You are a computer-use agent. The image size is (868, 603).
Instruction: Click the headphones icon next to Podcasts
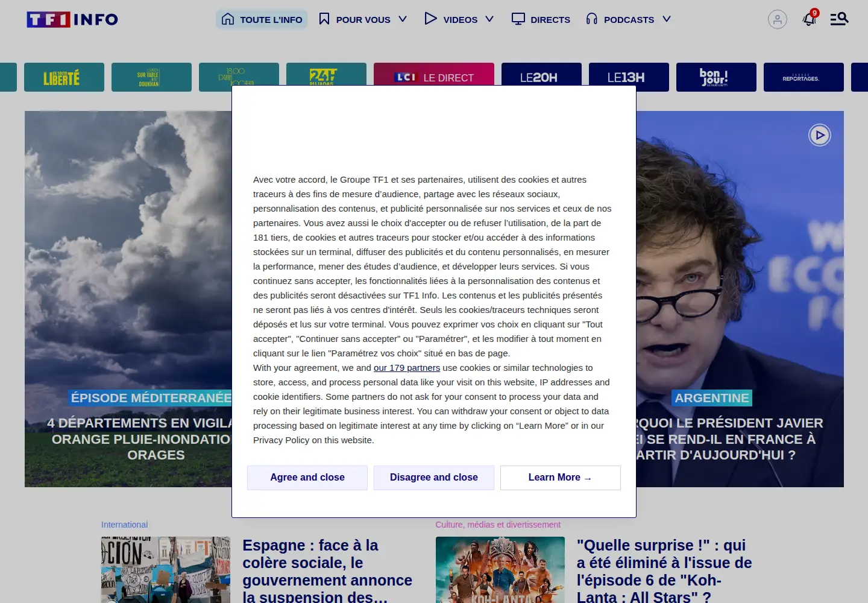click(x=592, y=19)
